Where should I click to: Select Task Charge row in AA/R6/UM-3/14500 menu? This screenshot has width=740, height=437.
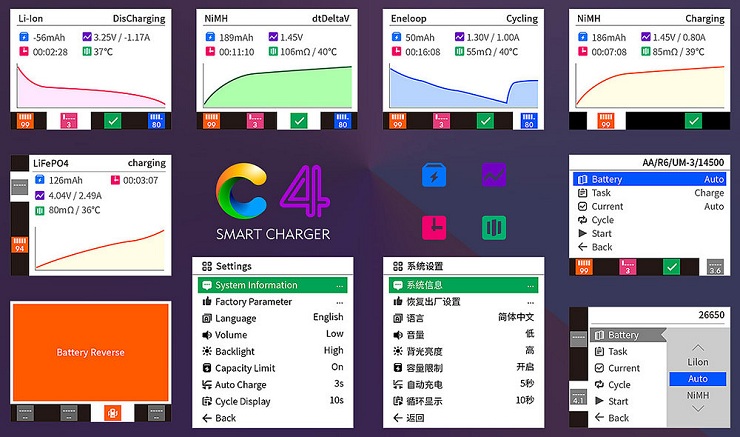pyautogui.click(x=649, y=193)
